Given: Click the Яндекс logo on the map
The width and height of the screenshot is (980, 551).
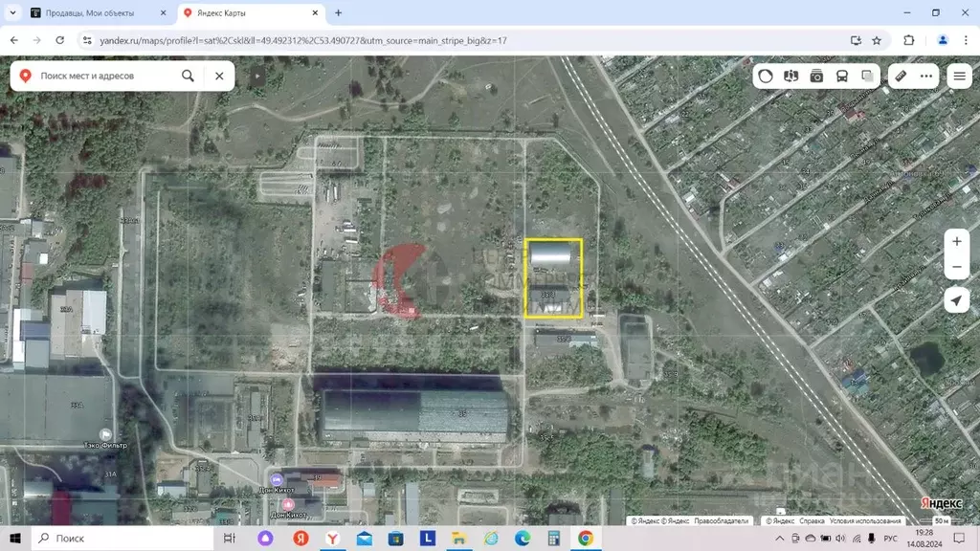Looking at the screenshot, I should click(941, 503).
